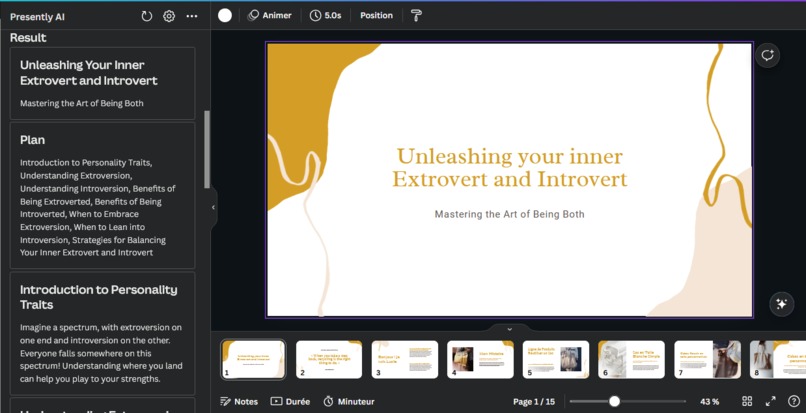Select slide thumbnail 3
This screenshot has height=413, width=806.
coord(405,359)
